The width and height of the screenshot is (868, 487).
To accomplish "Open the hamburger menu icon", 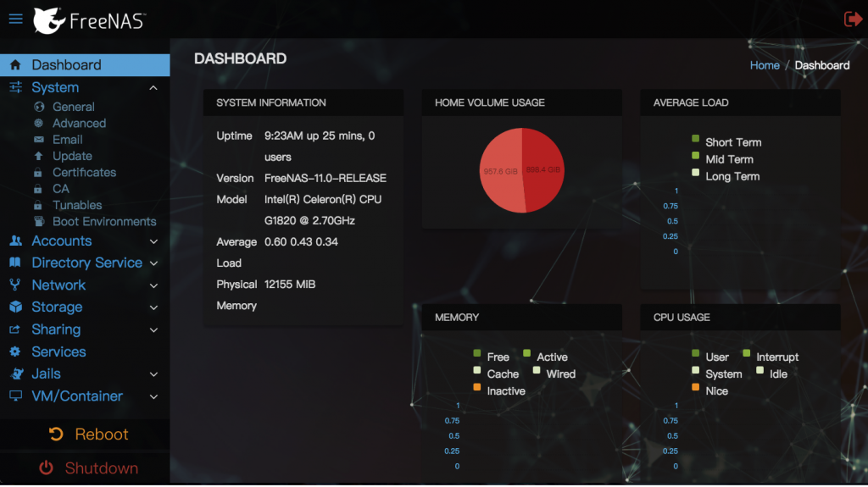I will pyautogui.click(x=15, y=19).
